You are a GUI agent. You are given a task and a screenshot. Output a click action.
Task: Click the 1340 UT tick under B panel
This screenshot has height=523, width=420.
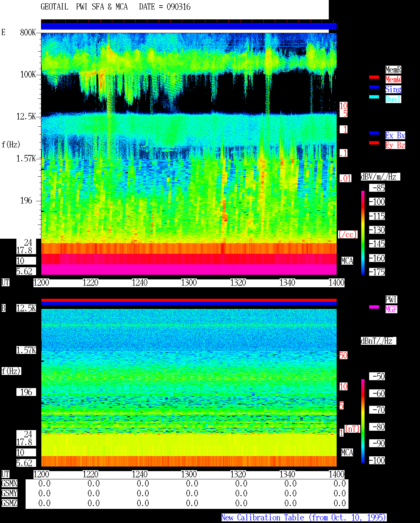point(287,474)
